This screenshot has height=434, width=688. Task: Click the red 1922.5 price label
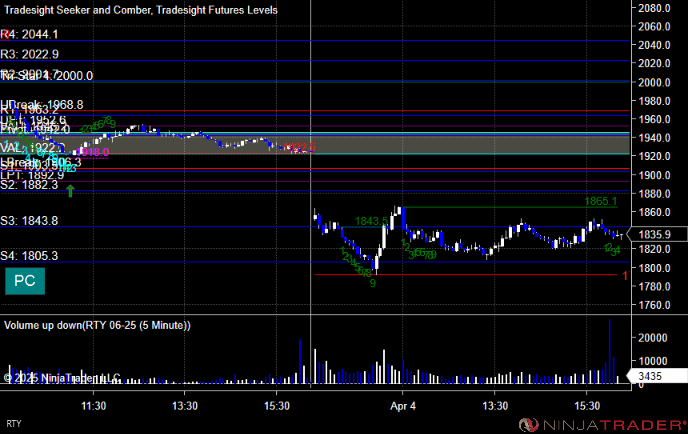[x=299, y=147]
